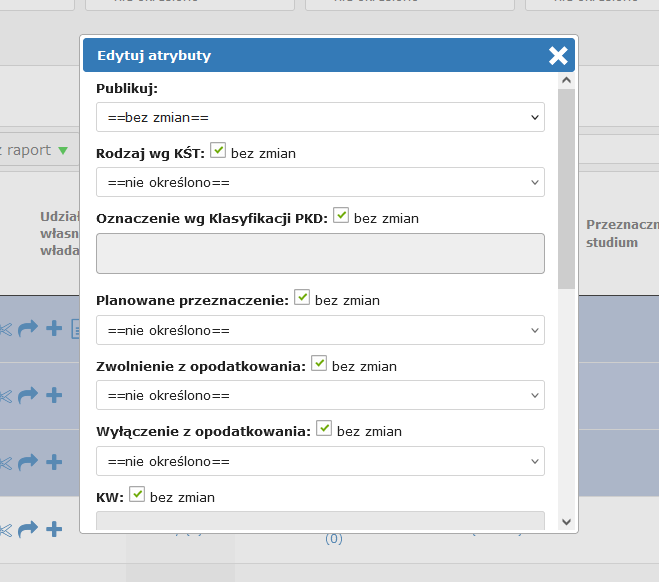This screenshot has height=582, width=659.
Task: Close the Edytuj atrybuty dialog
Action: tap(558, 56)
